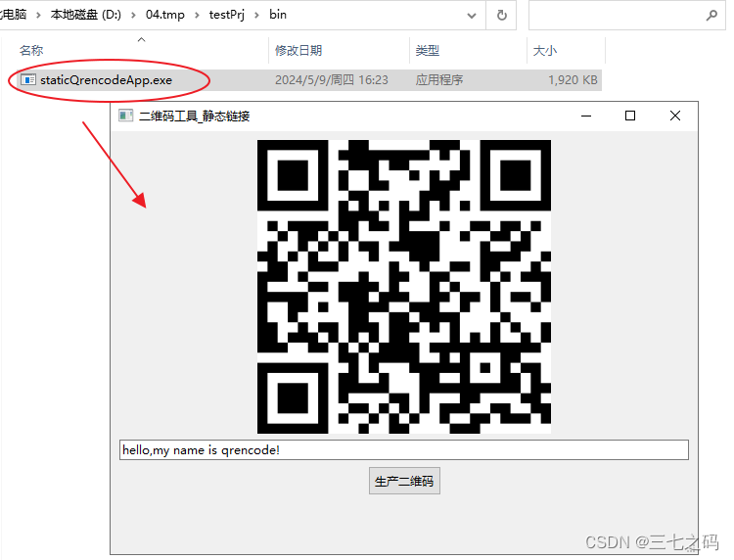The height and width of the screenshot is (560, 734).
Task: Click the 二维码工具_静态链接 window title
Action: click(x=195, y=116)
